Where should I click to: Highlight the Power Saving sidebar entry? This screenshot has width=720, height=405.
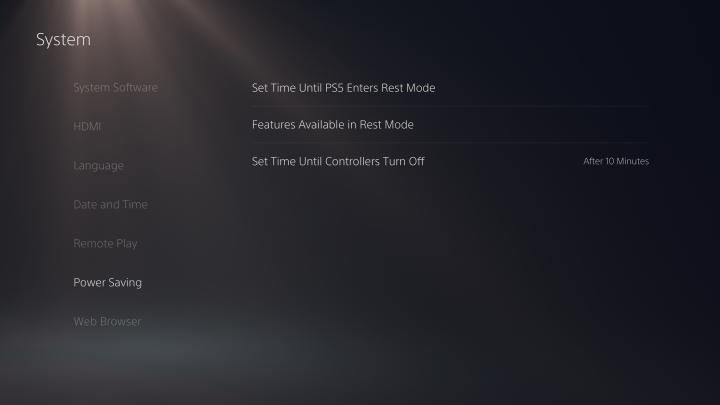(107, 282)
